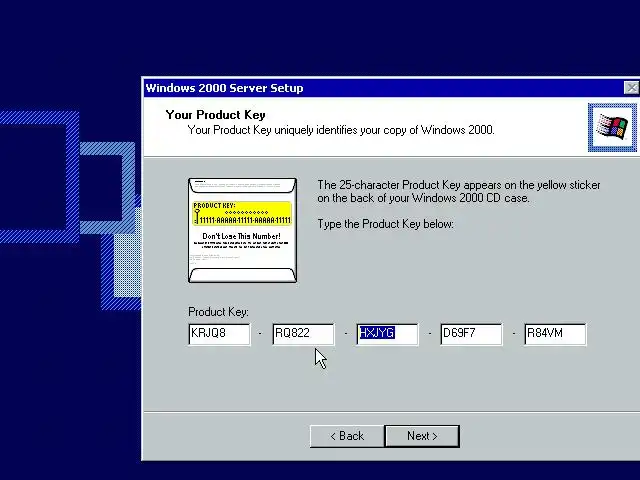Click the Windows flag logo icon

tap(612, 127)
